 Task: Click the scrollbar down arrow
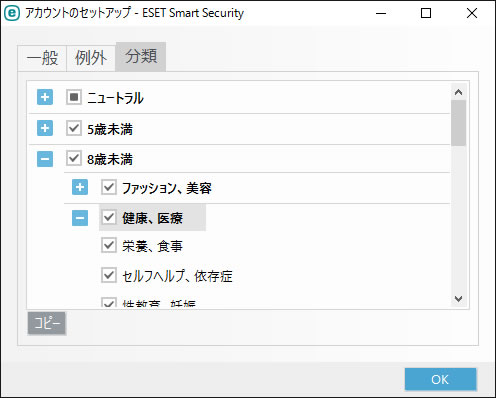pos(459,298)
